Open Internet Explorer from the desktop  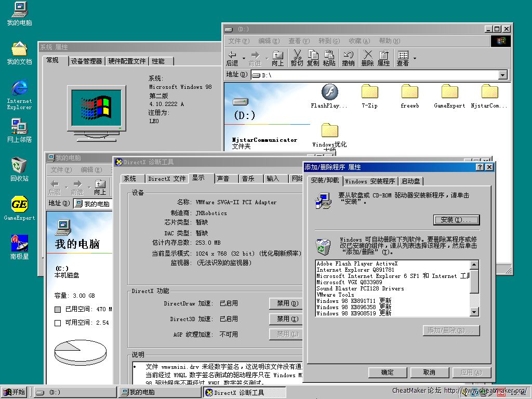[x=19, y=94]
